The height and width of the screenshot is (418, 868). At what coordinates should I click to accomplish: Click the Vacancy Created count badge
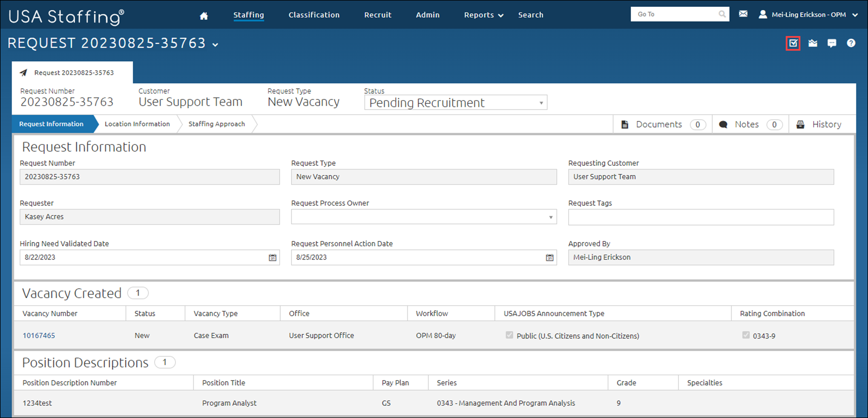pos(138,293)
